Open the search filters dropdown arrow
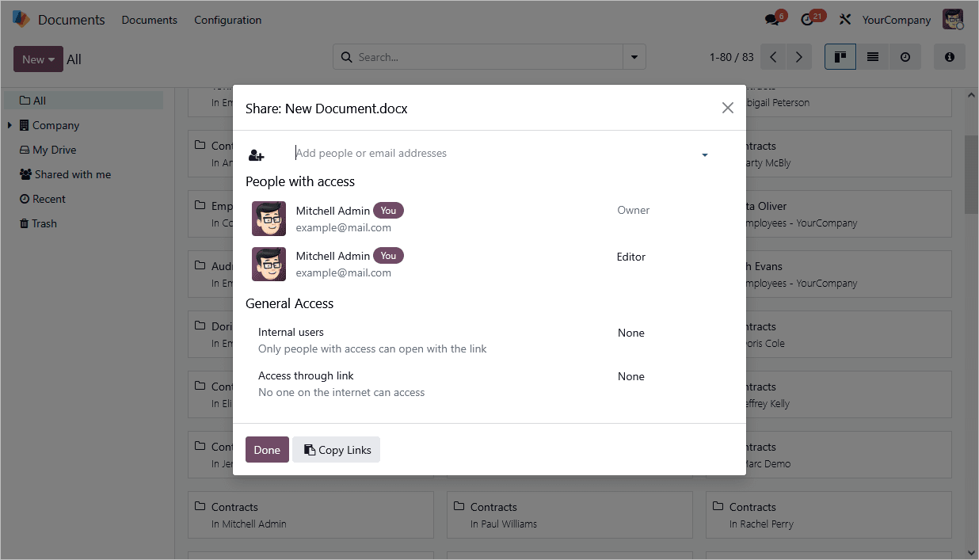979x560 pixels. [634, 56]
